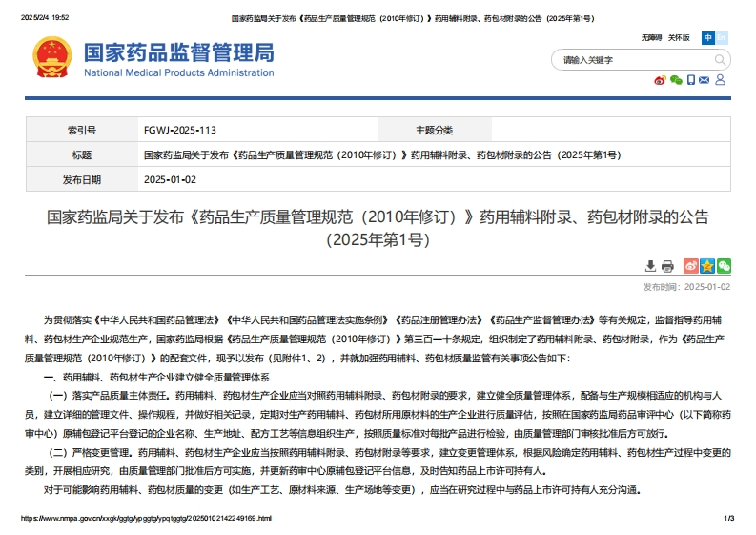756x535 pixels.
Task: Open the user account icon in header
Action: [720, 80]
